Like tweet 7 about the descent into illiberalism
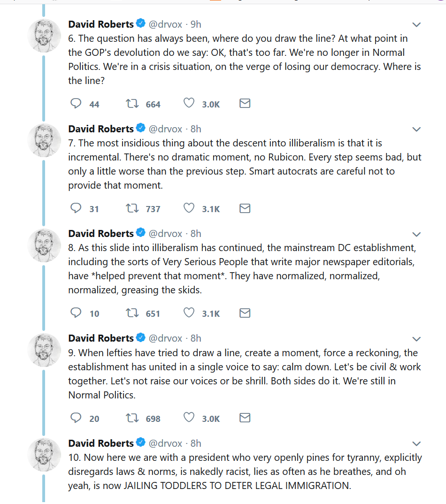This screenshot has height=504, width=446. [189, 208]
